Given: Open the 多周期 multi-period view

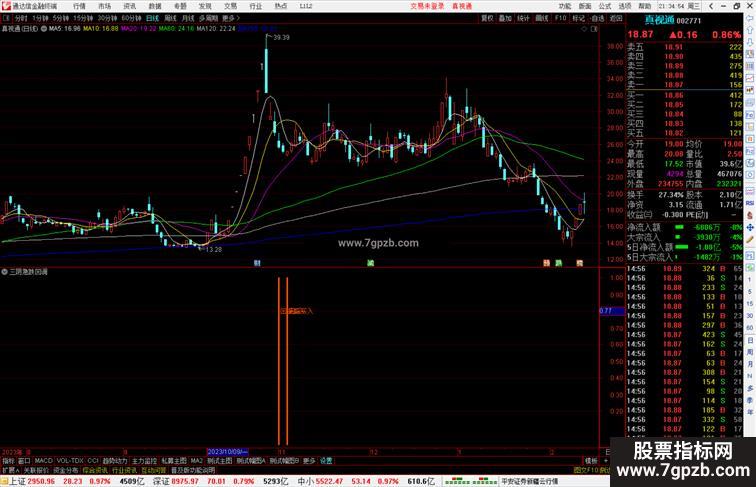Looking at the screenshot, I should pos(208,18).
